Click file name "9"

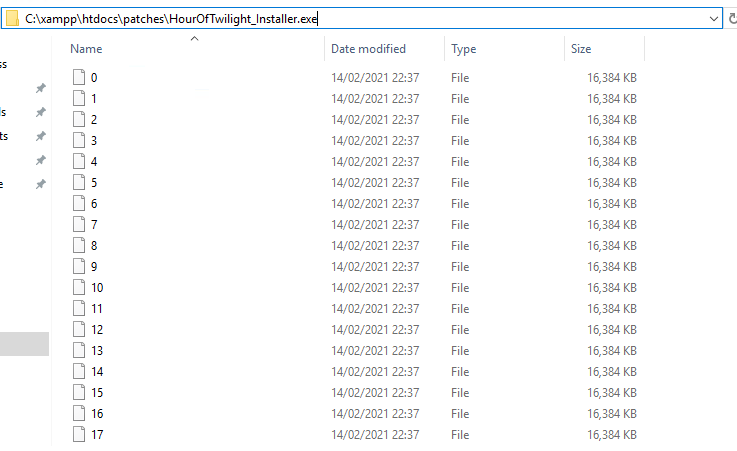(94, 266)
